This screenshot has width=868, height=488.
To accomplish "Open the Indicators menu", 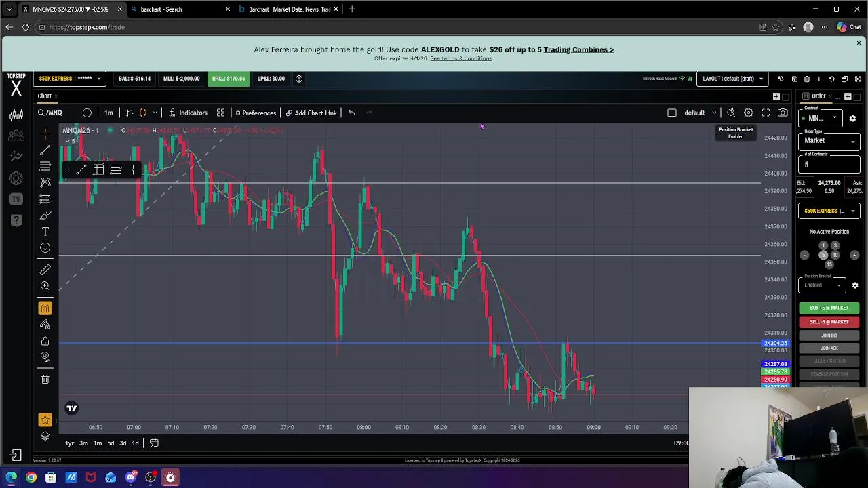I will [x=188, y=113].
